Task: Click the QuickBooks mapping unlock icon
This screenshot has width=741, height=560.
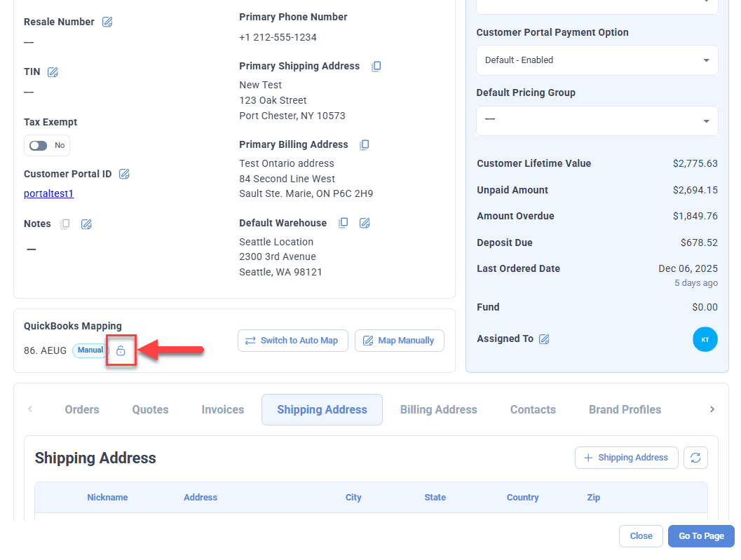Action: click(121, 350)
